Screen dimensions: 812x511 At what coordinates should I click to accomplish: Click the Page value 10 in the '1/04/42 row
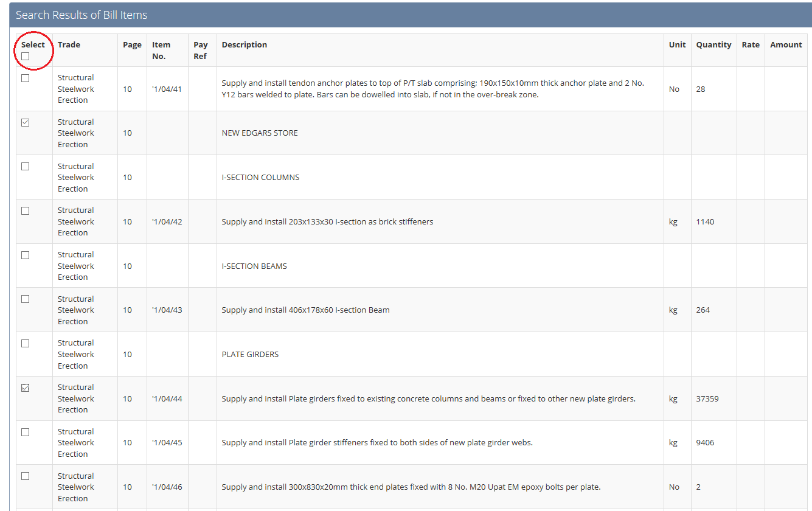[127, 221]
